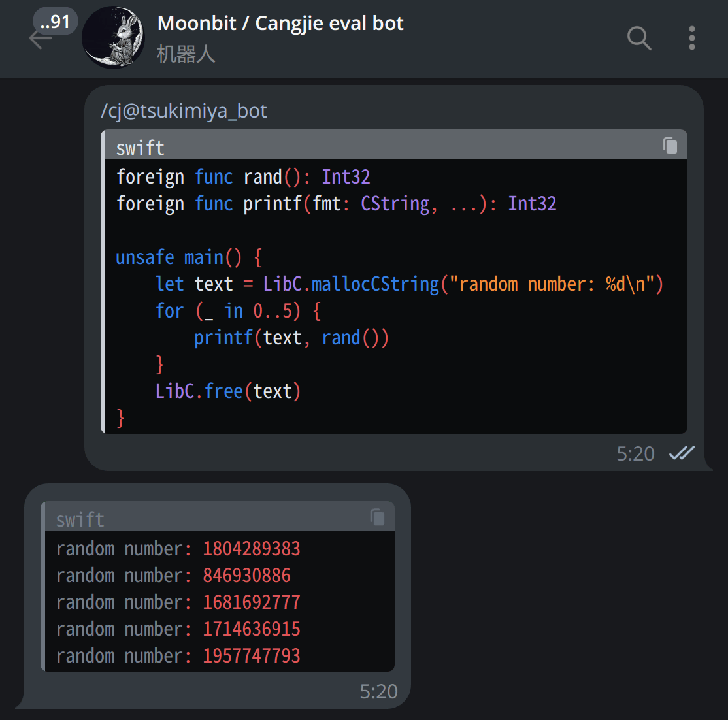Copy the bot's random number output block
728x720 pixels.
(x=377, y=517)
